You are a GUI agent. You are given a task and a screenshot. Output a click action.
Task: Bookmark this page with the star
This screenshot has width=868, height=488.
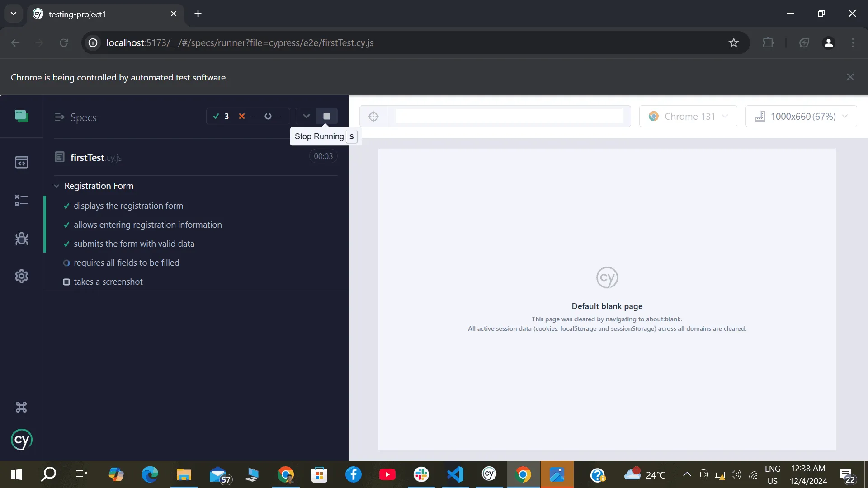click(x=733, y=43)
